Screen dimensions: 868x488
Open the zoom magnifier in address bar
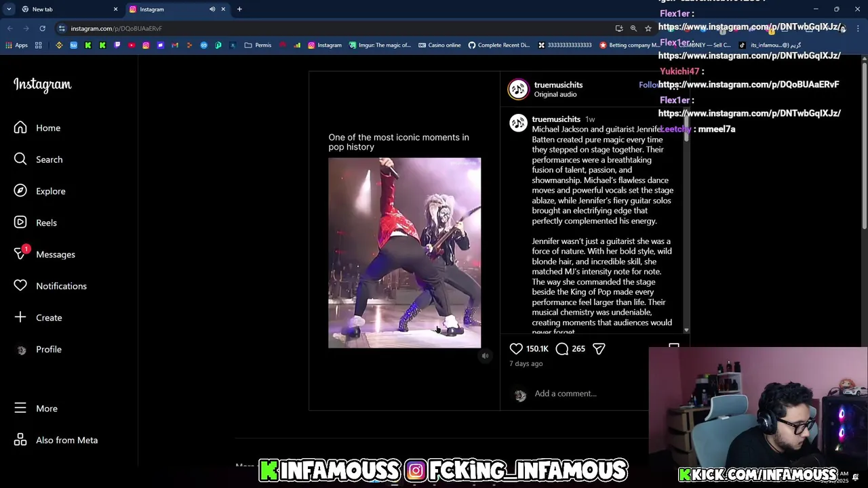[x=633, y=28]
